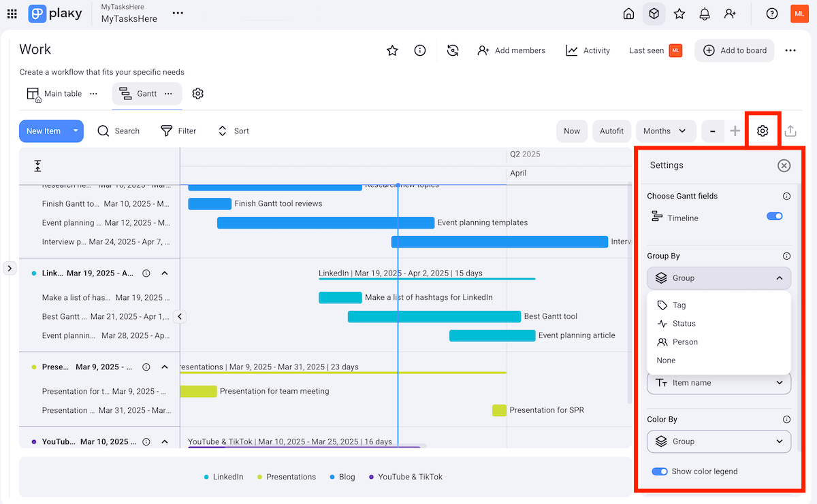Click the collapse all rows icon
817x504 pixels.
(38, 166)
